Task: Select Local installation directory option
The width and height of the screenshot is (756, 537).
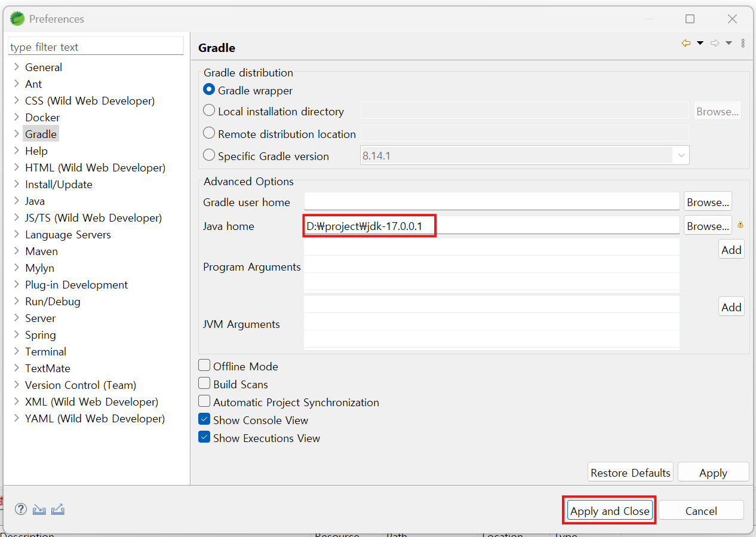Action: (209, 111)
